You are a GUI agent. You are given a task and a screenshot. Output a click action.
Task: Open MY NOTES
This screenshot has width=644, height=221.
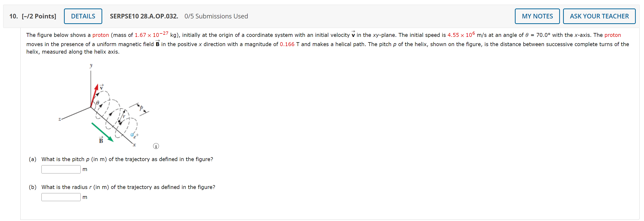(537, 16)
